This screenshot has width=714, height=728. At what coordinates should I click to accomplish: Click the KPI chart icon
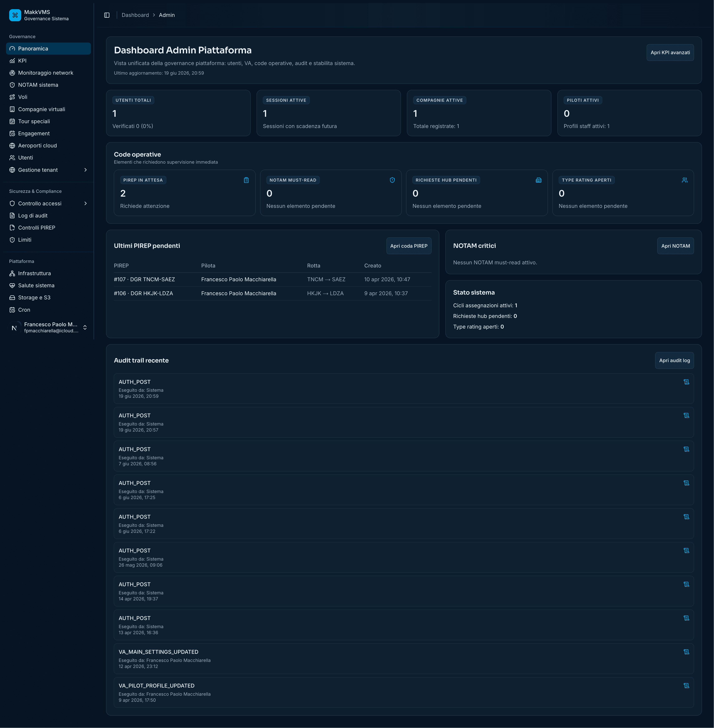(x=12, y=61)
